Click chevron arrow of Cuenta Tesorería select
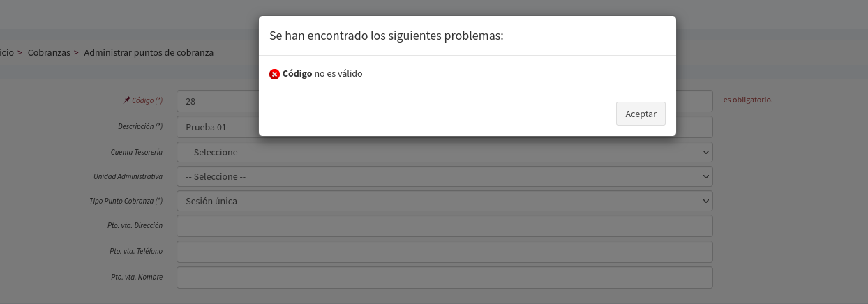This screenshot has width=868, height=304. coord(705,152)
